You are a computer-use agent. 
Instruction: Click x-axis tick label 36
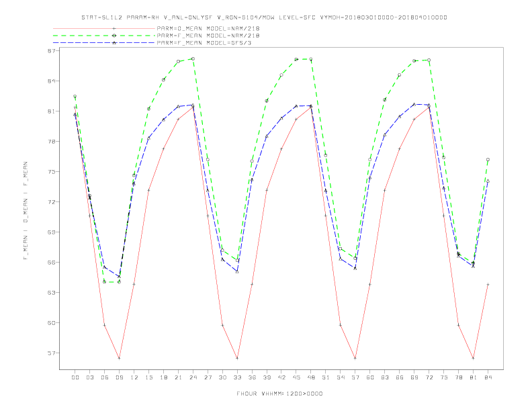point(252,377)
